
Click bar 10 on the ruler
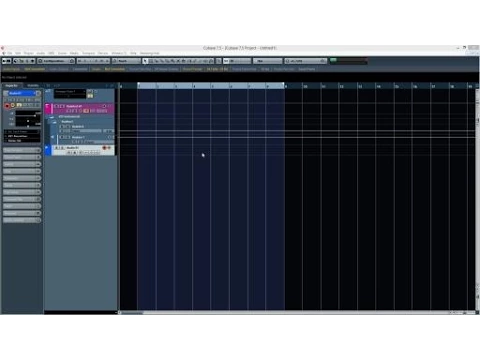(x=305, y=86)
